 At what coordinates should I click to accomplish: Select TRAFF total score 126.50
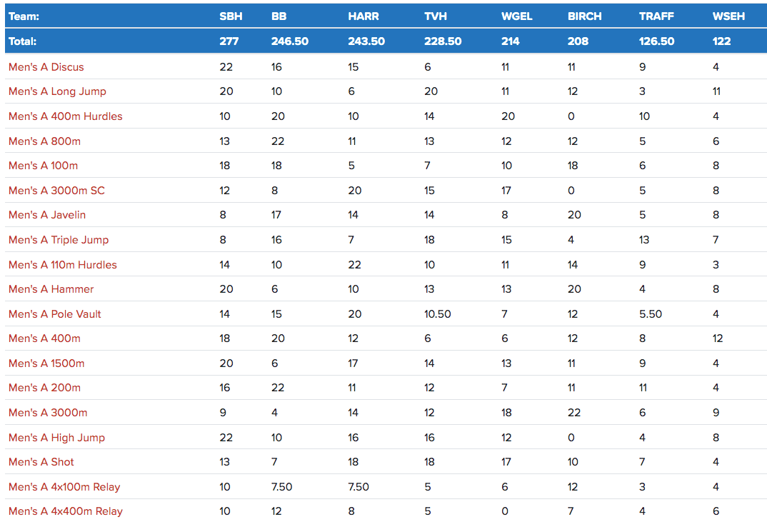pyautogui.click(x=656, y=41)
